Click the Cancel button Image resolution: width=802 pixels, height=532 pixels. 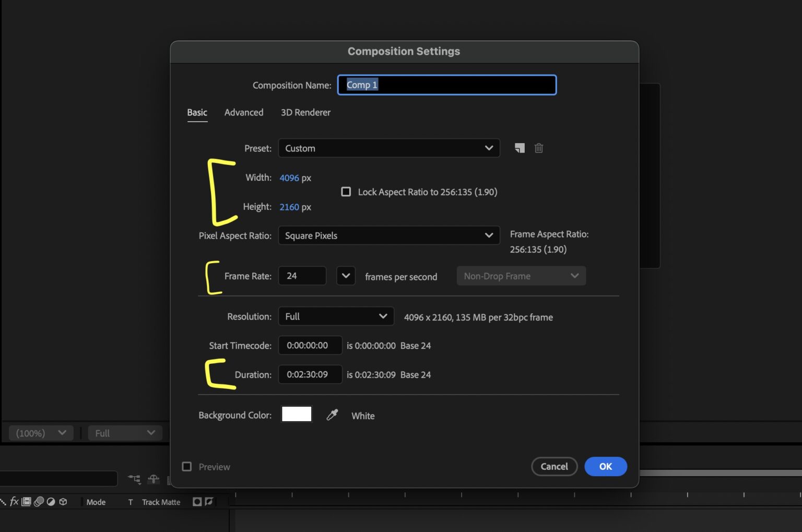click(554, 466)
